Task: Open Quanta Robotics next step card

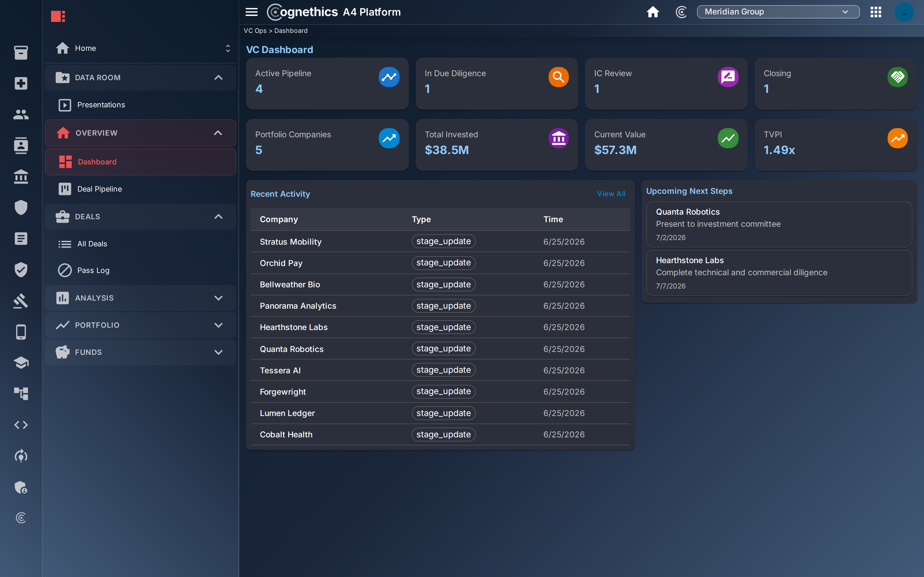Action: (x=779, y=224)
